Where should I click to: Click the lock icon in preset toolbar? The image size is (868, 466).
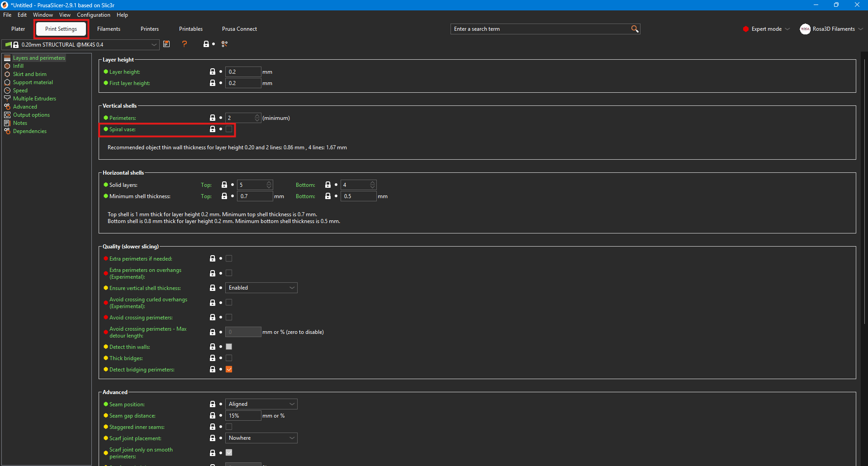(x=206, y=44)
